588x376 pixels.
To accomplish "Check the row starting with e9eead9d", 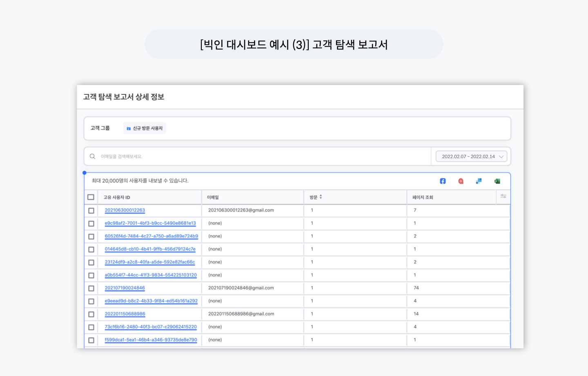I will point(91,301).
